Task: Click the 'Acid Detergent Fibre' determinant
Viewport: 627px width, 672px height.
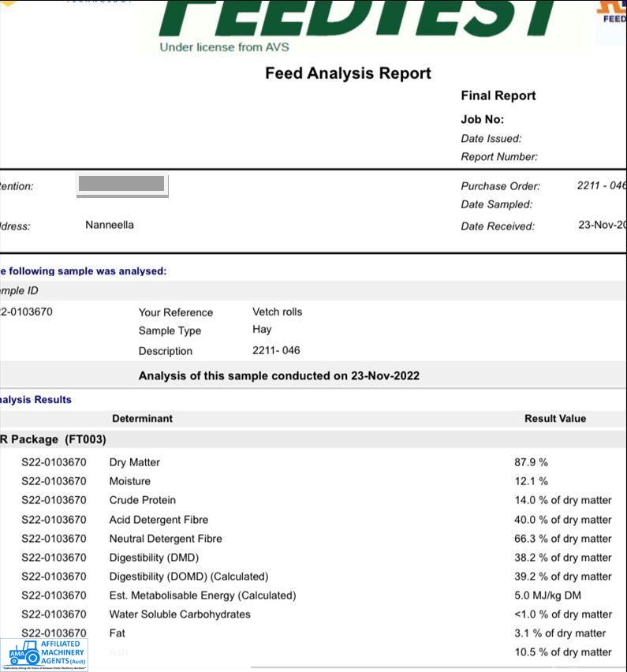Action: click(159, 520)
